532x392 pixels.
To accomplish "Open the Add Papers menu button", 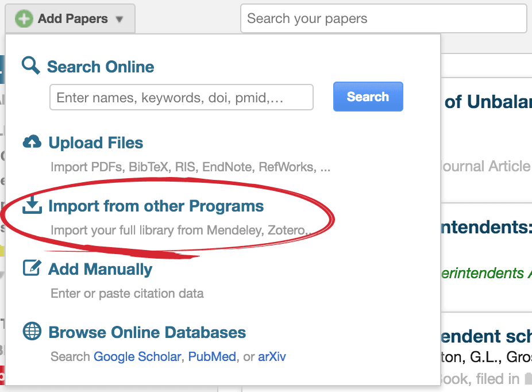I will coord(70,18).
